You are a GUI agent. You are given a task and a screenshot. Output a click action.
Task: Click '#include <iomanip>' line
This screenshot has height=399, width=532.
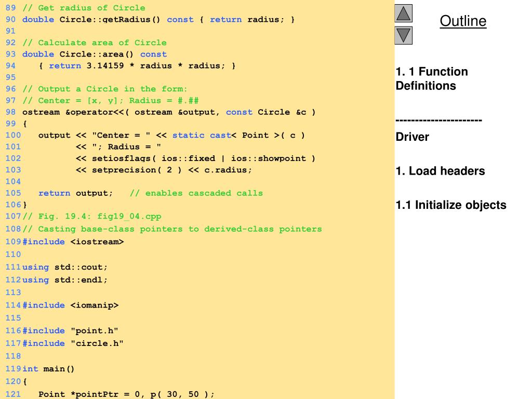[x=71, y=305]
